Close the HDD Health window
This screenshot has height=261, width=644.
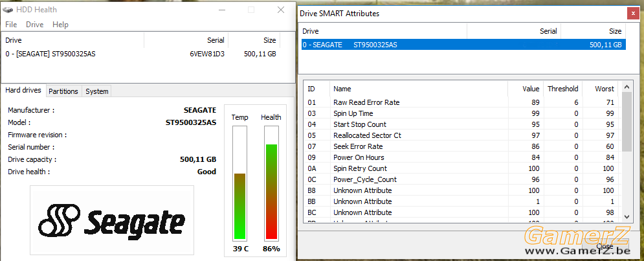coord(281,10)
